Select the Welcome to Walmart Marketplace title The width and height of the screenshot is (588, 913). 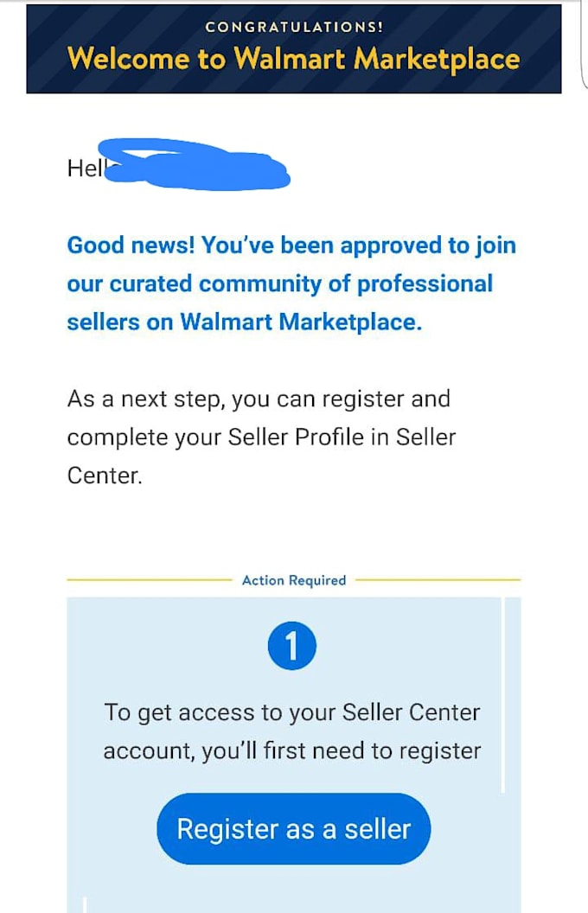click(294, 59)
